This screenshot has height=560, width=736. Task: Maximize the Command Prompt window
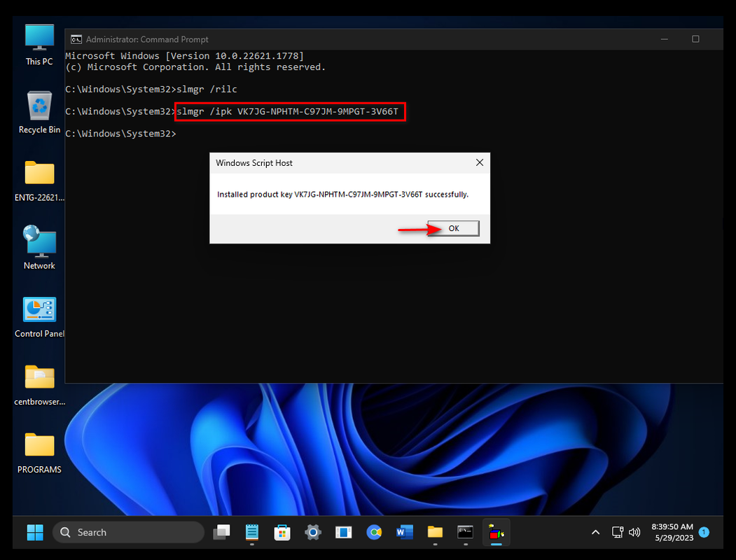pyautogui.click(x=695, y=39)
